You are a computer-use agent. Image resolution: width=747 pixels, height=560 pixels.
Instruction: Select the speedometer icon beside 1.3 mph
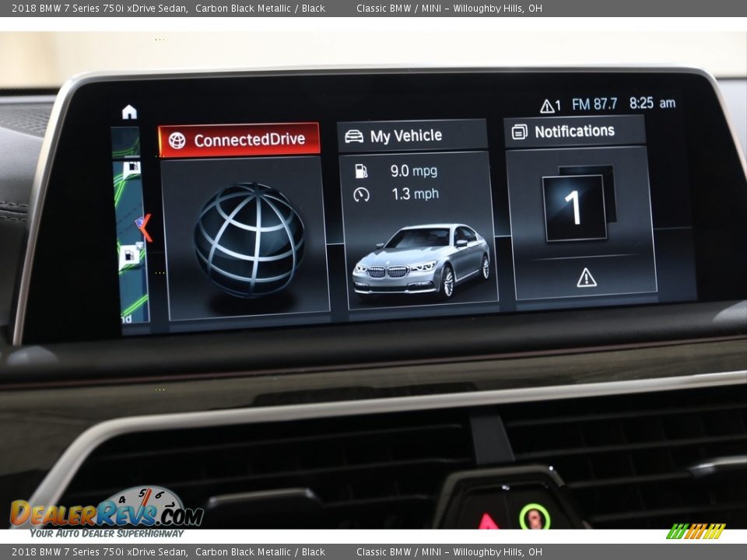[x=360, y=194]
